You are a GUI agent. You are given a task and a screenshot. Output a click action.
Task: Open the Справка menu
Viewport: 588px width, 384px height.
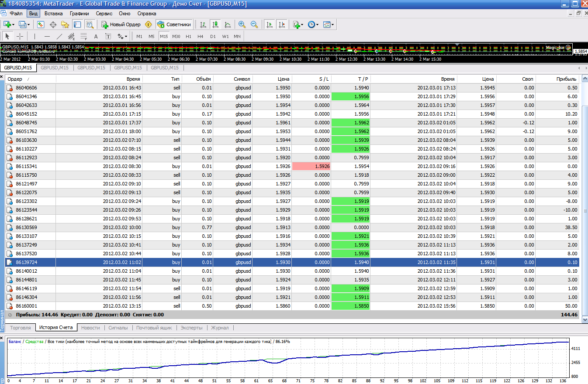click(147, 14)
